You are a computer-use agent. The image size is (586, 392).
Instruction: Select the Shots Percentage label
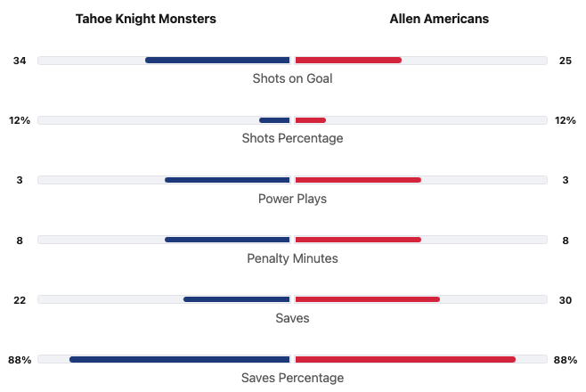[x=292, y=138]
